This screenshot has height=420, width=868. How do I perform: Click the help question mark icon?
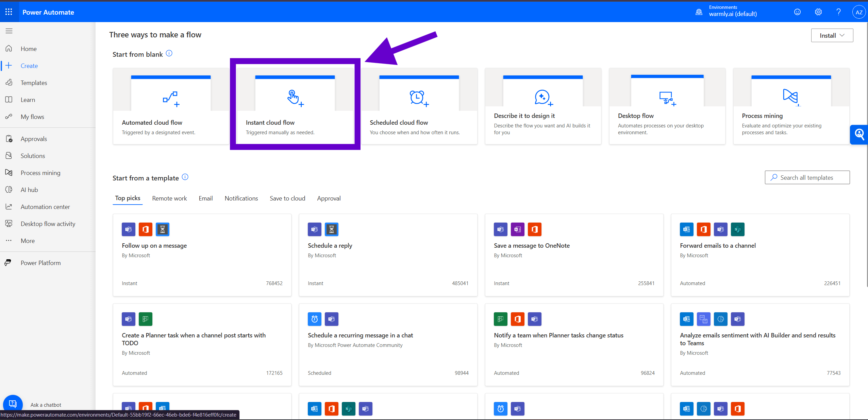pos(838,12)
